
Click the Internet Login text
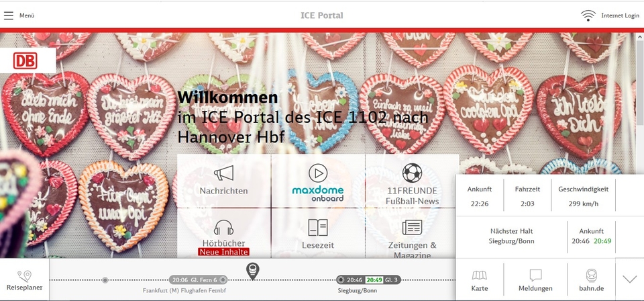click(x=620, y=15)
